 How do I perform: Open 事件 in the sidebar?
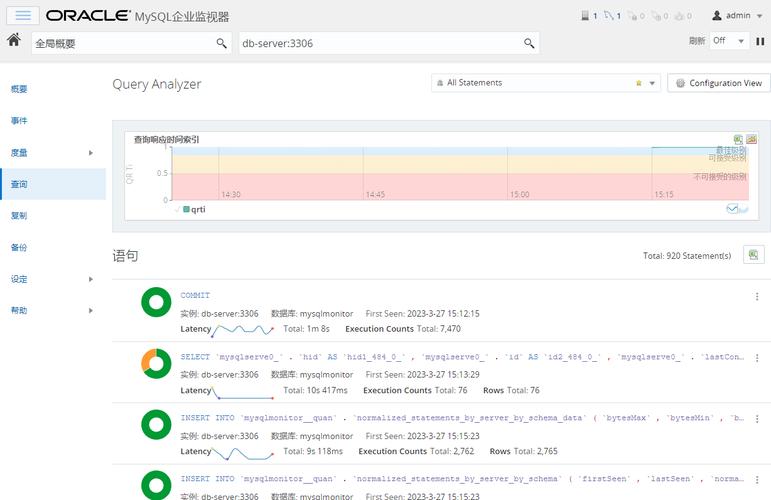19,120
